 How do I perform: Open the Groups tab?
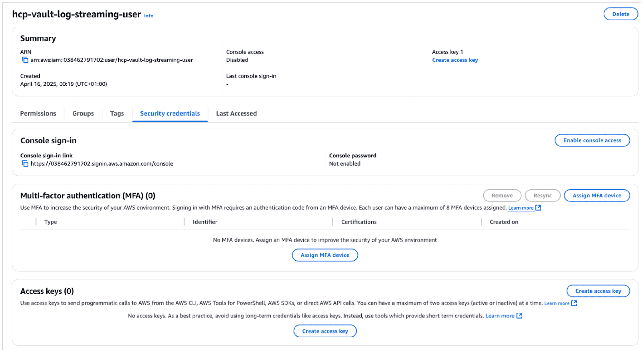83,113
